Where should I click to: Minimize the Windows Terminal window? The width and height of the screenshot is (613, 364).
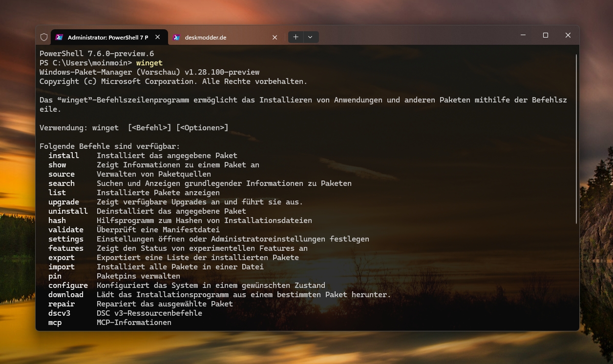pos(523,35)
